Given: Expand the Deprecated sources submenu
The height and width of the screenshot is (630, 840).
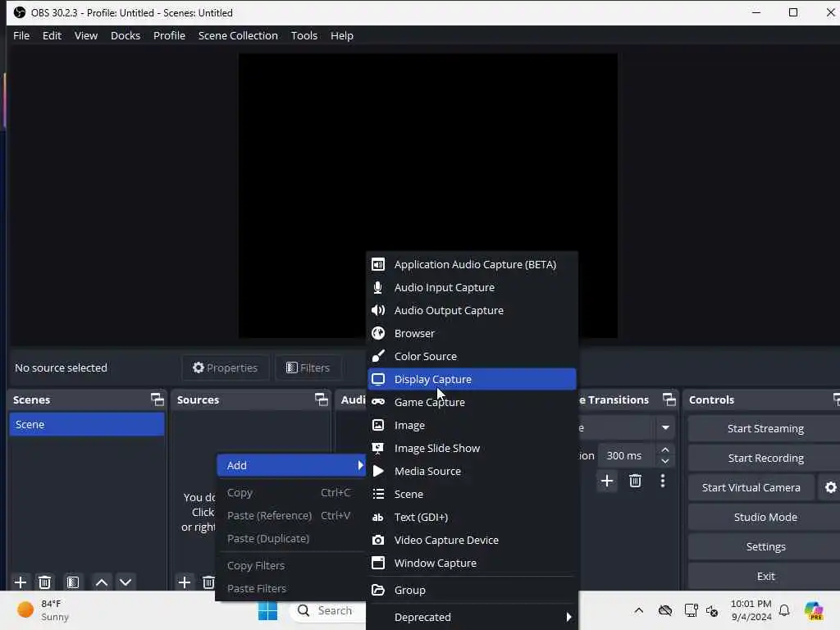Looking at the screenshot, I should pyautogui.click(x=472, y=617).
